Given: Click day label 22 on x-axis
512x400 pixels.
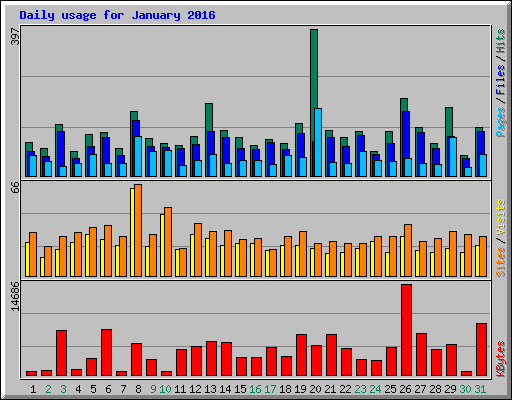Looking at the screenshot, I should click(345, 389).
